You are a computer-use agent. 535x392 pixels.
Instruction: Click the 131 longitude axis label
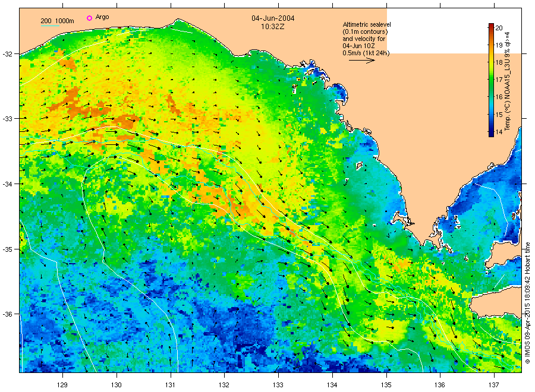coord(170,385)
